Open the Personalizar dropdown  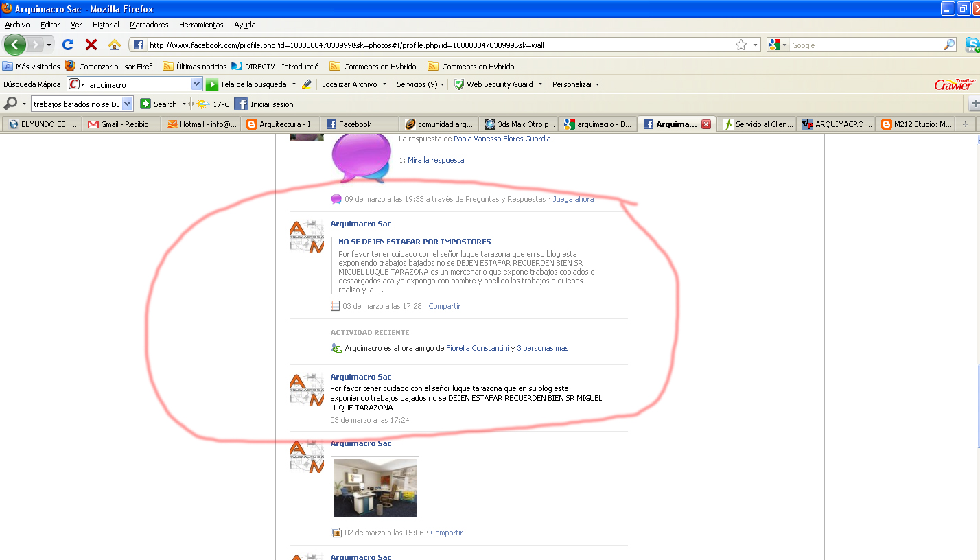coord(576,84)
